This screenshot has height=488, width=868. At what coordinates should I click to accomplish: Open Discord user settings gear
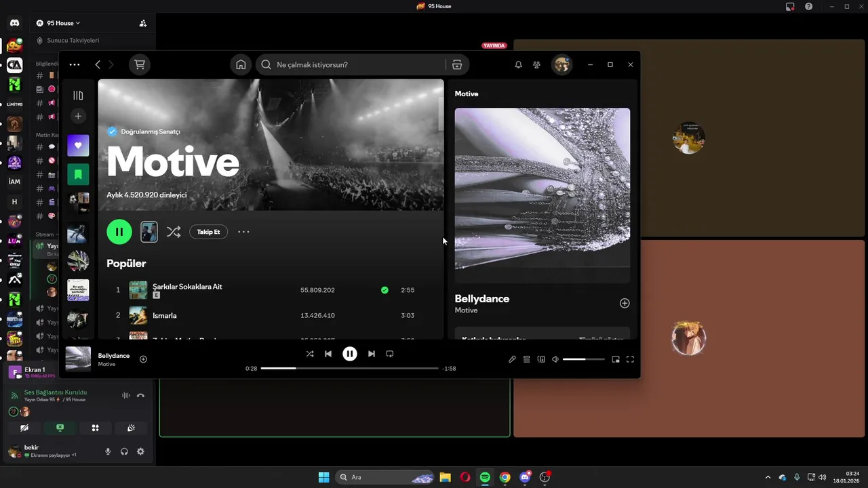click(x=140, y=451)
